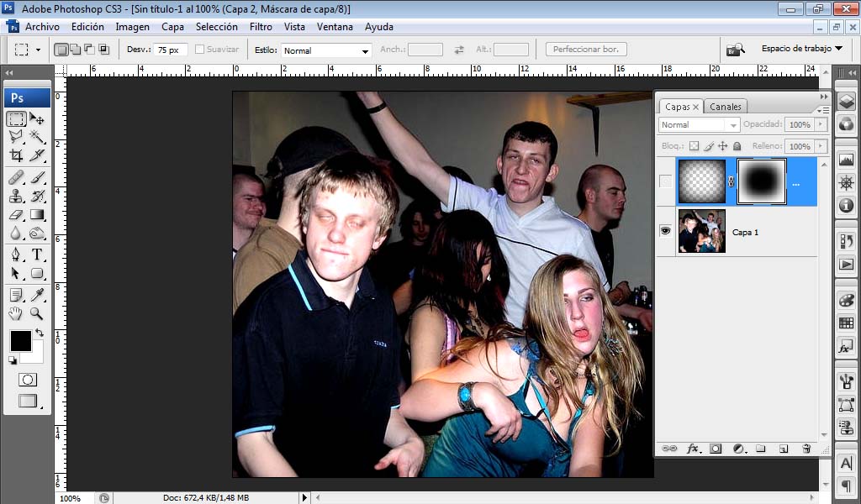
Task: Add a layer style with fx button
Action: click(693, 449)
